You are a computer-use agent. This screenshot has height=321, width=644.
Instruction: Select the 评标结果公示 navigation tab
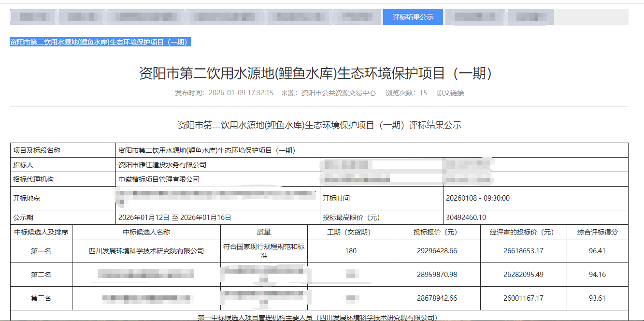[413, 16]
